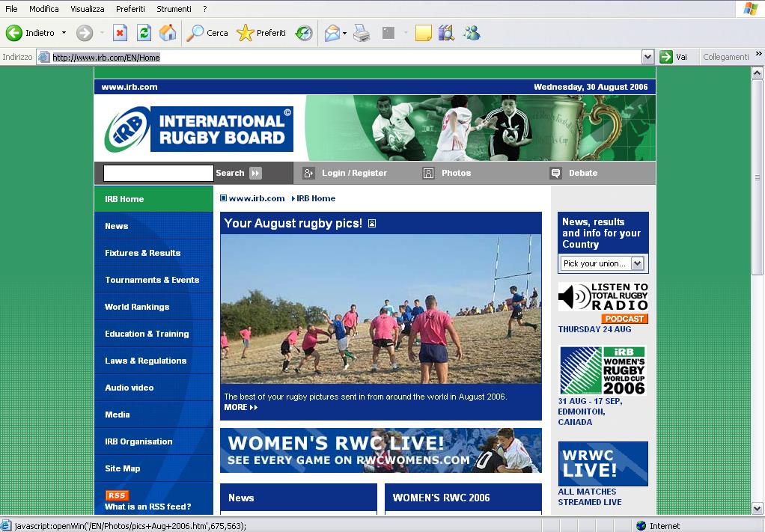765x532 pixels.
Task: Click the MORE link under the photo
Action: click(x=240, y=407)
